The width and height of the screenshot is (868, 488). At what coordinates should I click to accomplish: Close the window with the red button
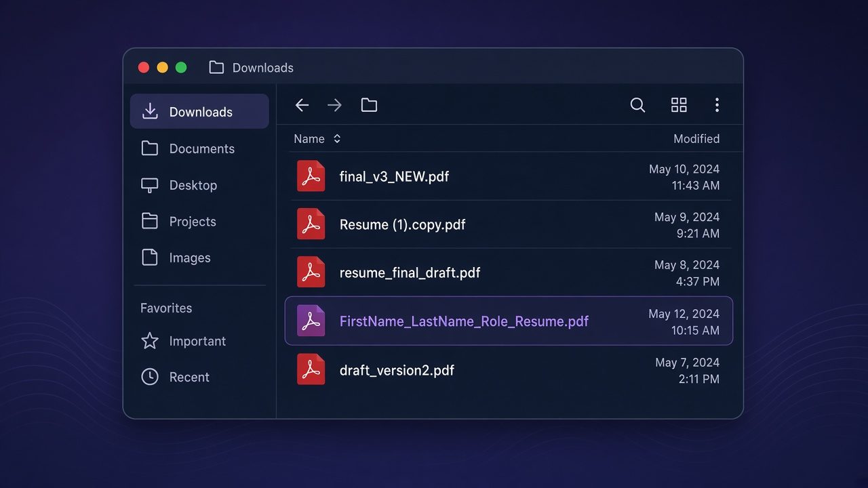(x=144, y=67)
